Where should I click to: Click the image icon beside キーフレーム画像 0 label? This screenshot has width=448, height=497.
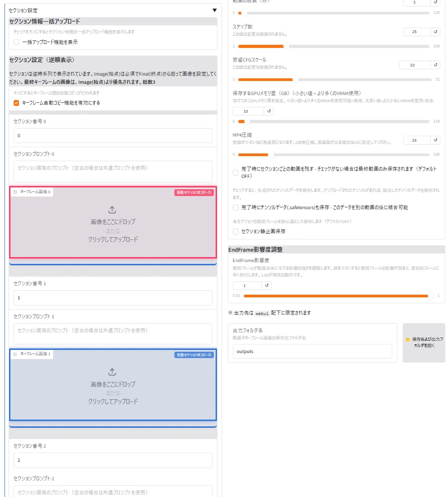tap(15, 192)
